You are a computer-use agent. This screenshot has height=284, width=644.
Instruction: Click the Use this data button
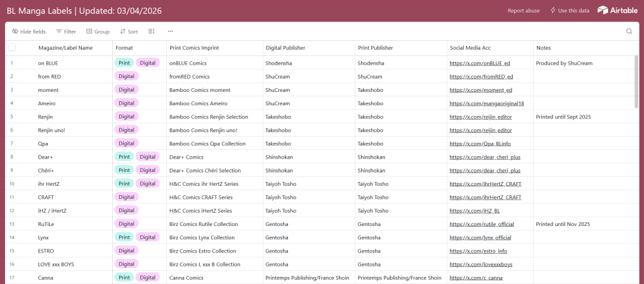point(570,11)
